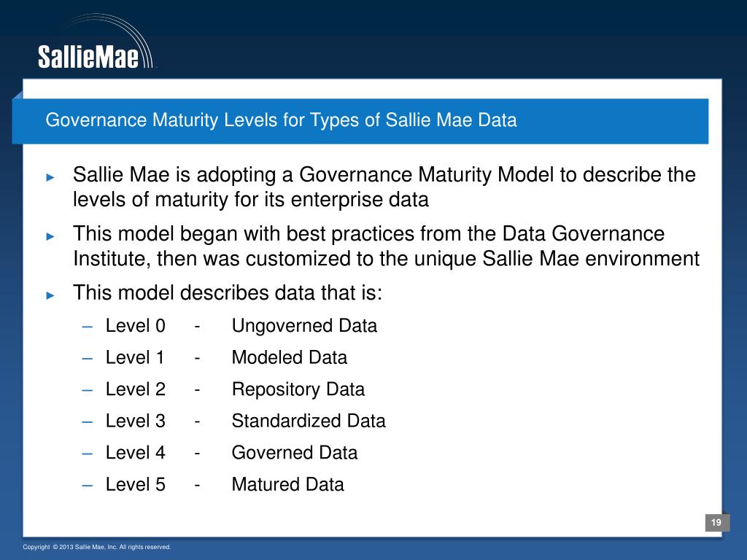The image size is (747, 560).
Task: Select the slide title 'Governance Maturity Levels' banner
Action: [360, 121]
